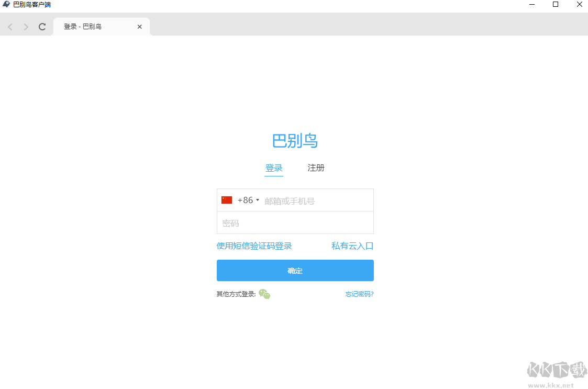Close the 登录 - 巴别鸟 browser tab
This screenshot has height=389, width=588.
pos(139,26)
